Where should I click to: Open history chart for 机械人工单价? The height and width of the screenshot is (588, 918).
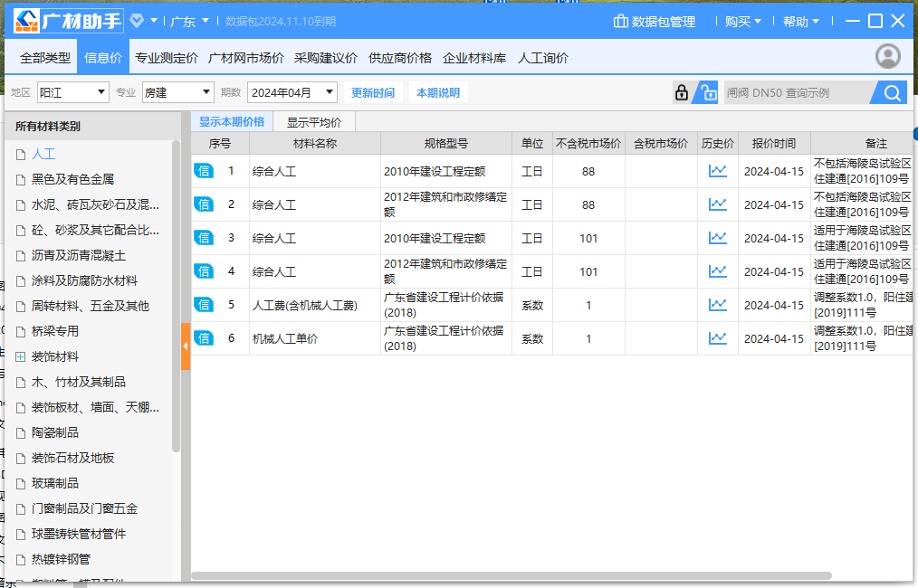[717, 337]
